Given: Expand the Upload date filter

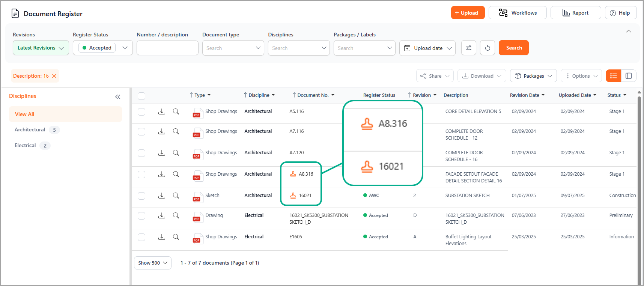Looking at the screenshot, I should point(427,48).
